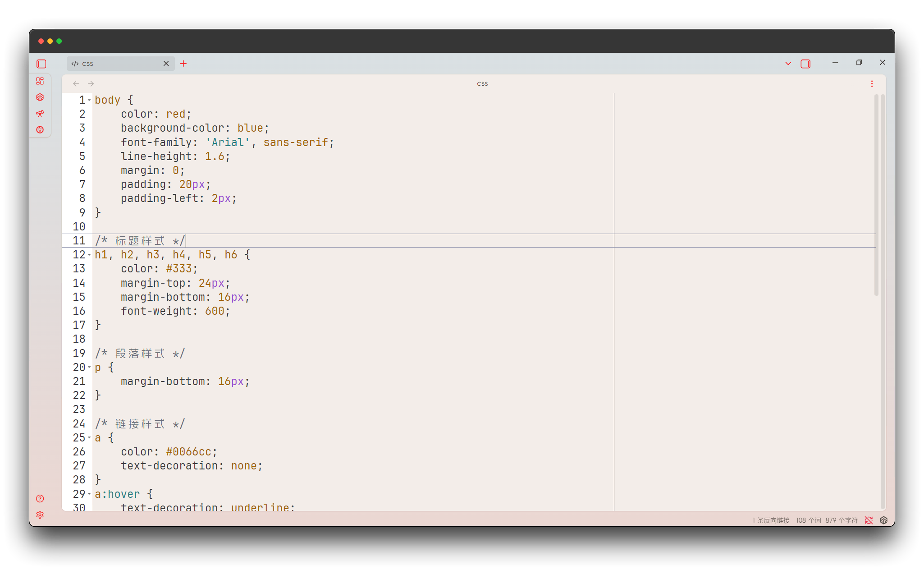The width and height of the screenshot is (924, 570).
Task: Click the cube icon in the status bar corner
Action: click(x=883, y=520)
